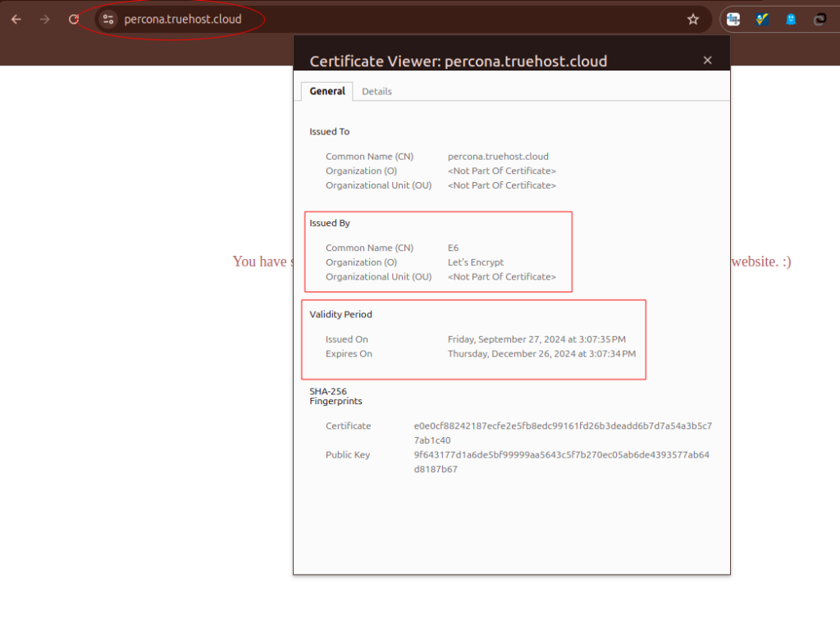This screenshot has height=624, width=840.
Task: Open the blue ghost extension
Action: pyautogui.click(x=791, y=20)
